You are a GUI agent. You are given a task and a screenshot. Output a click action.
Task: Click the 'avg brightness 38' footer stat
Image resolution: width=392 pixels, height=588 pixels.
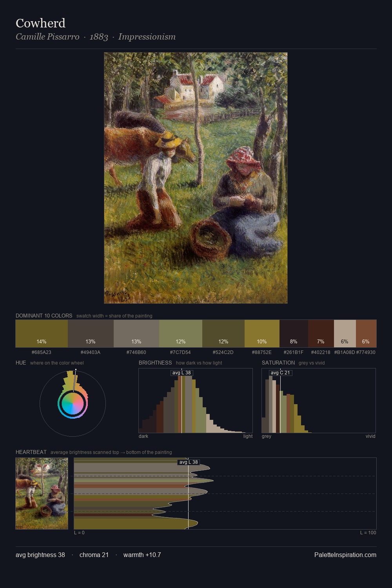tap(40, 555)
